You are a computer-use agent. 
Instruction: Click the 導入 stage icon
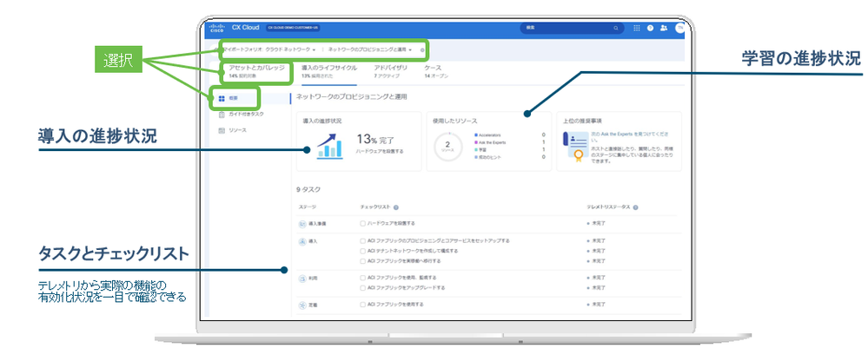click(x=302, y=241)
